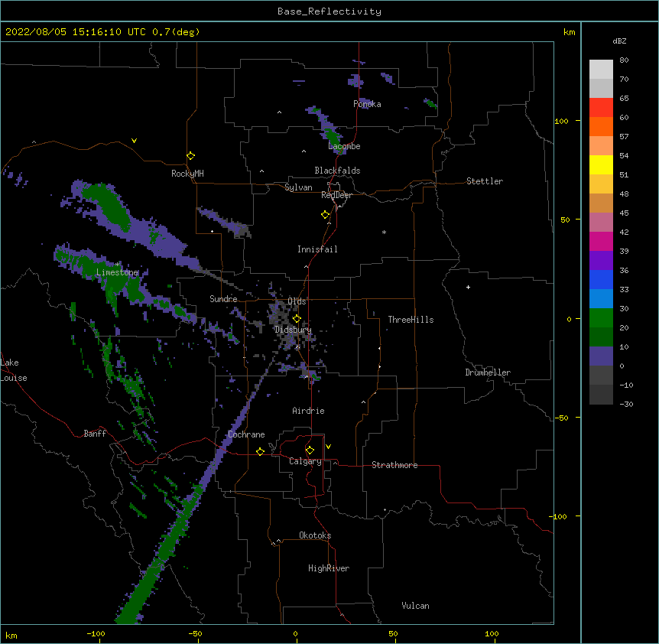Click the white asterisk east of Innisfail
Image resolution: width=659 pixels, height=644 pixels.
[384, 232]
